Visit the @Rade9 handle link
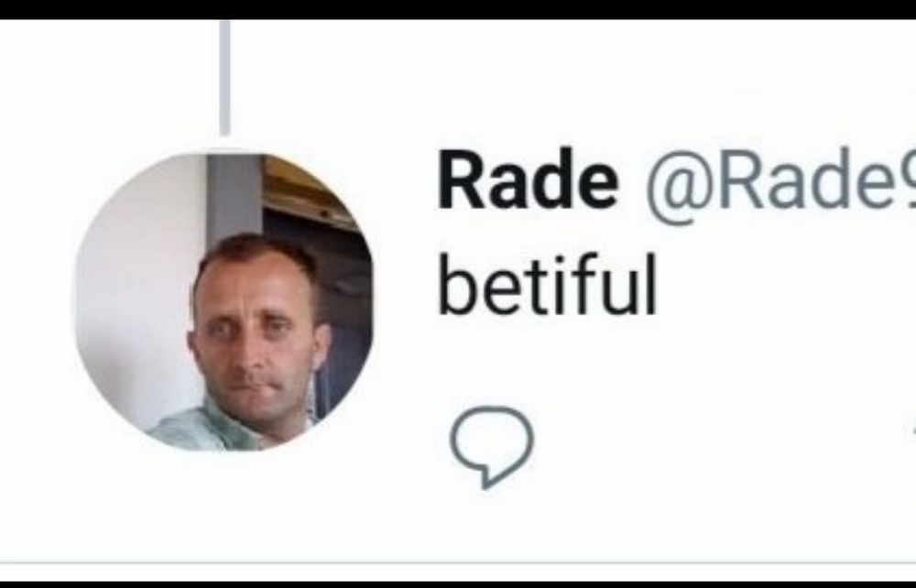Viewport: 916px width, 588px height. pyautogui.click(x=780, y=181)
